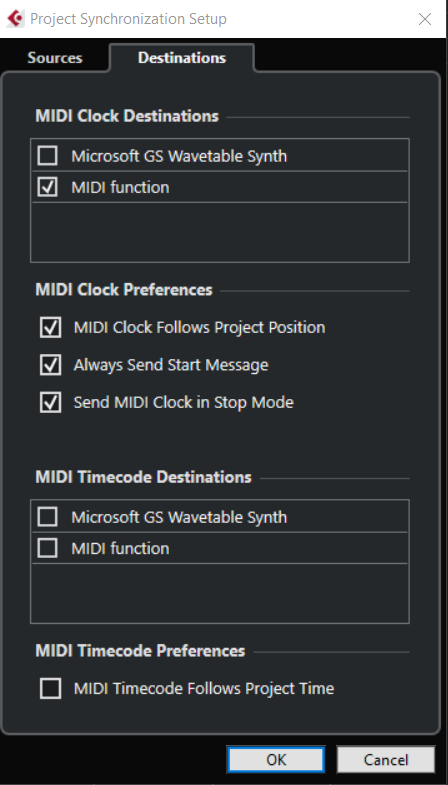Viewport: 448px width, 785px height.
Task: Untick the Always Send Start Message checkbox
Action: click(51, 365)
